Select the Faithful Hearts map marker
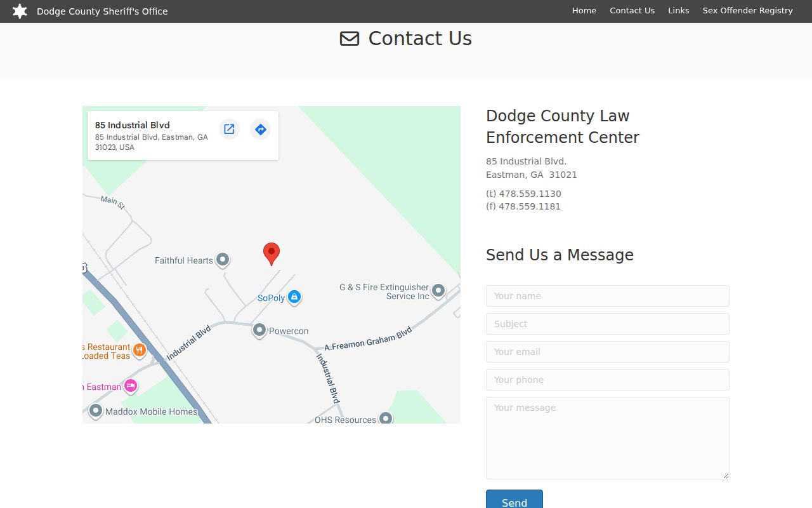812x508 pixels. pyautogui.click(x=223, y=260)
